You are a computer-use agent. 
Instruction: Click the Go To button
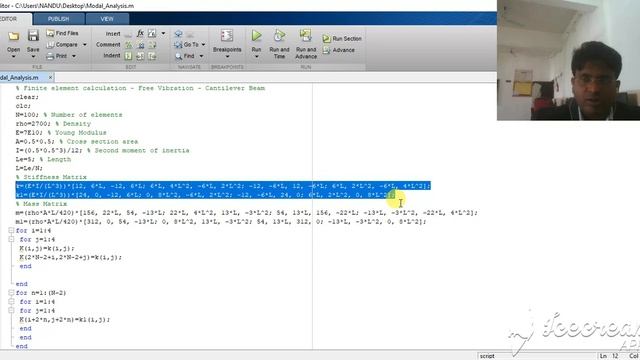tap(187, 44)
